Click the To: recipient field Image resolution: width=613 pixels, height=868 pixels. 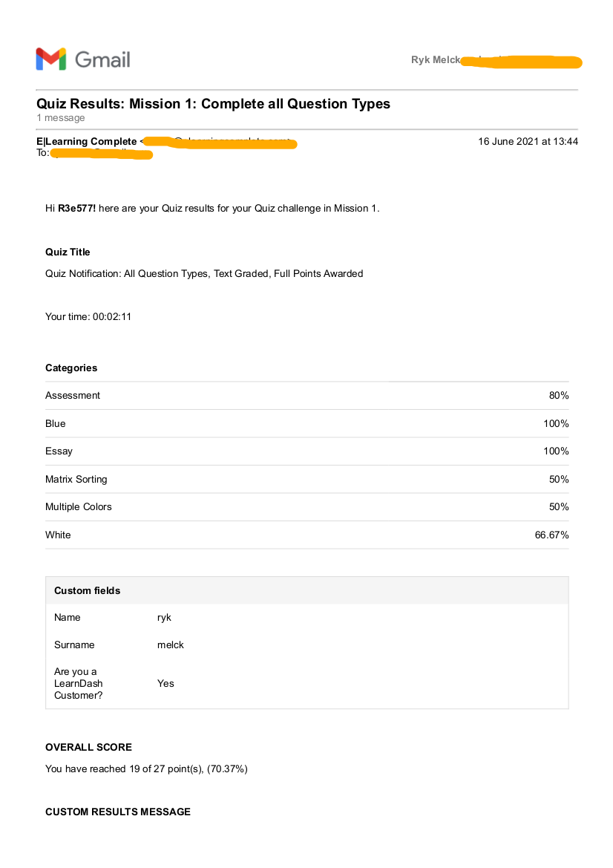coord(94,153)
